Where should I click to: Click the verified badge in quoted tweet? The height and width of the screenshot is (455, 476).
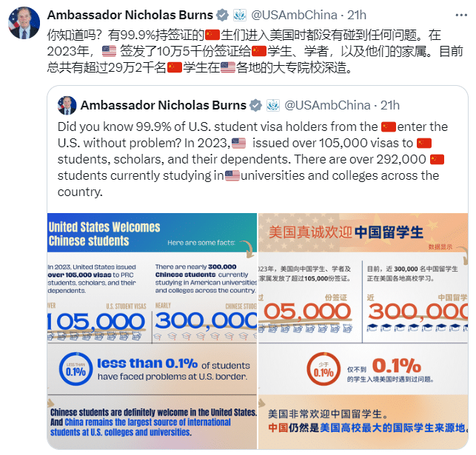click(x=255, y=105)
